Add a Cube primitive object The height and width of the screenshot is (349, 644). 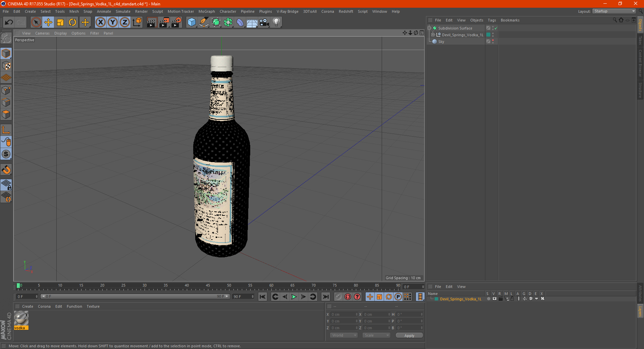[192, 22]
